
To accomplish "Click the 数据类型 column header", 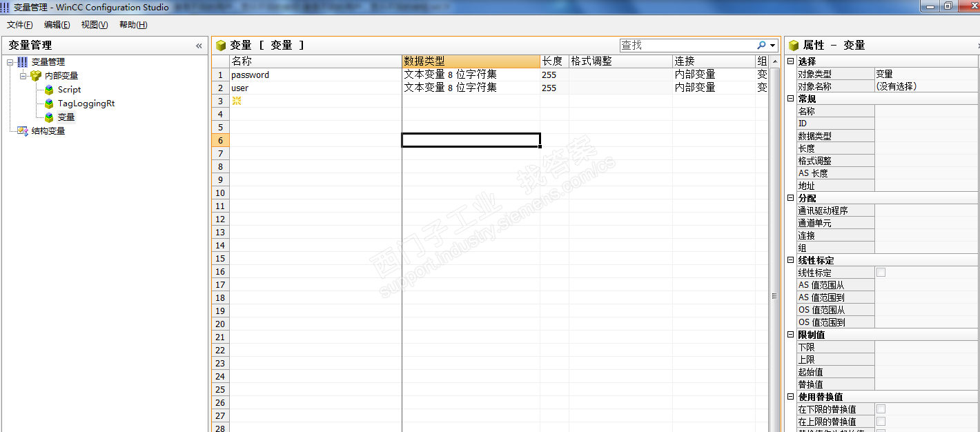I will click(x=471, y=61).
